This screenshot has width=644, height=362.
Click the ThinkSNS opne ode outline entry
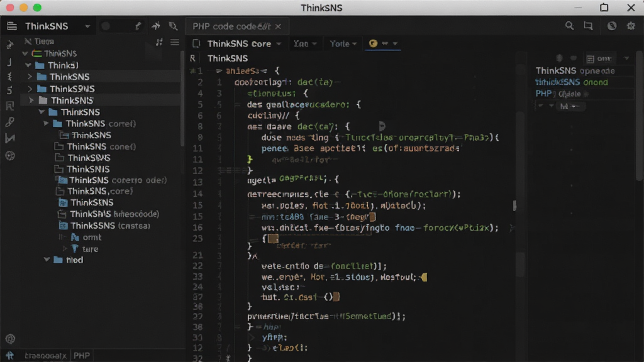point(575,70)
